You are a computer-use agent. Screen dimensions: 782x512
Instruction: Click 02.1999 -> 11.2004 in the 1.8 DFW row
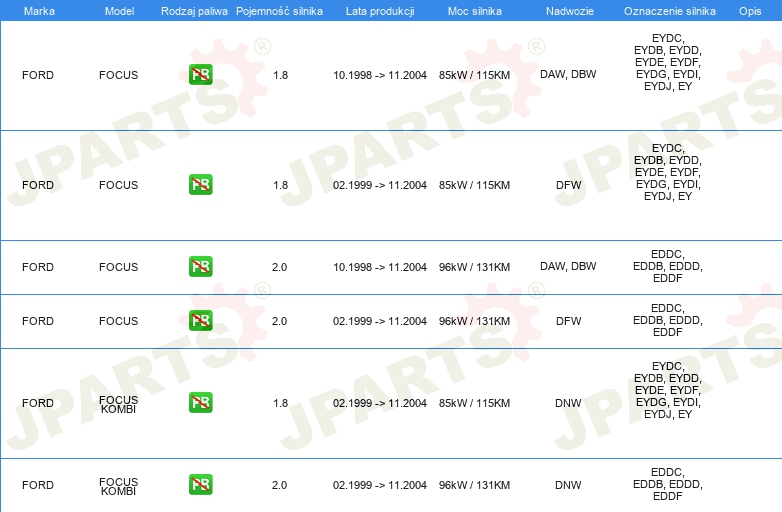click(x=380, y=185)
